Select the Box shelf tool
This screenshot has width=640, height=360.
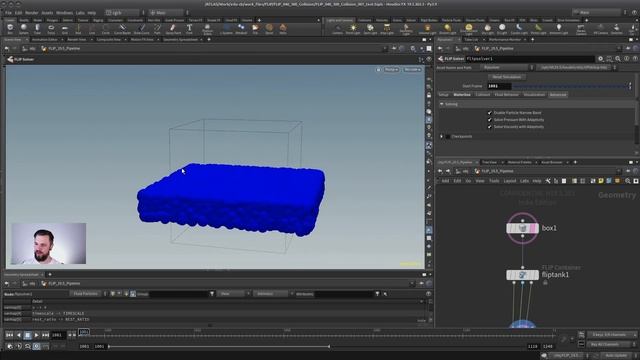click(10, 29)
